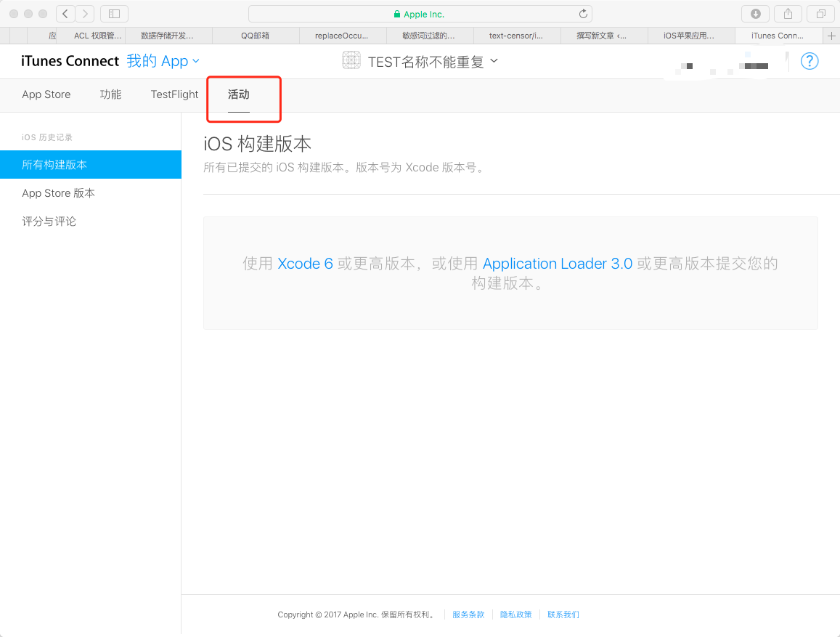Open the 隐私政策 footer link
The height and width of the screenshot is (637, 840).
pos(516,614)
